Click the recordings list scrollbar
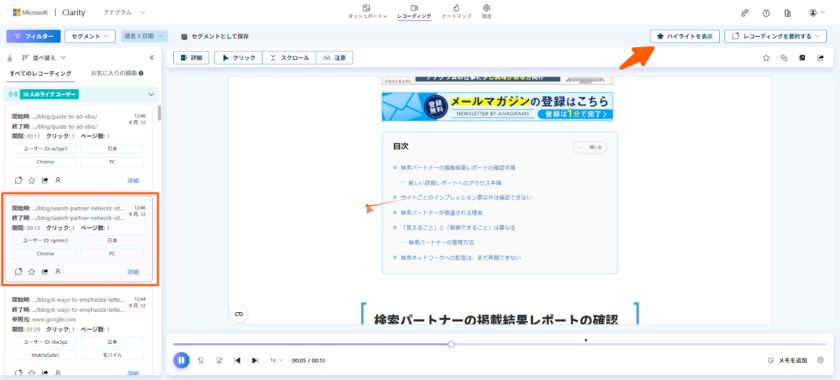Viewport: 840px width, 380px height. tap(159, 114)
